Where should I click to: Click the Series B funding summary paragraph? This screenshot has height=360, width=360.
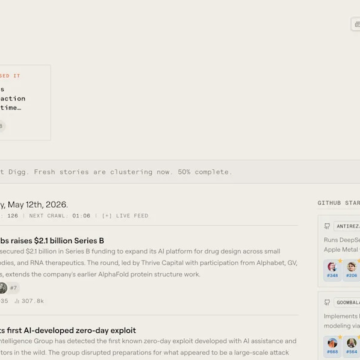(149, 263)
